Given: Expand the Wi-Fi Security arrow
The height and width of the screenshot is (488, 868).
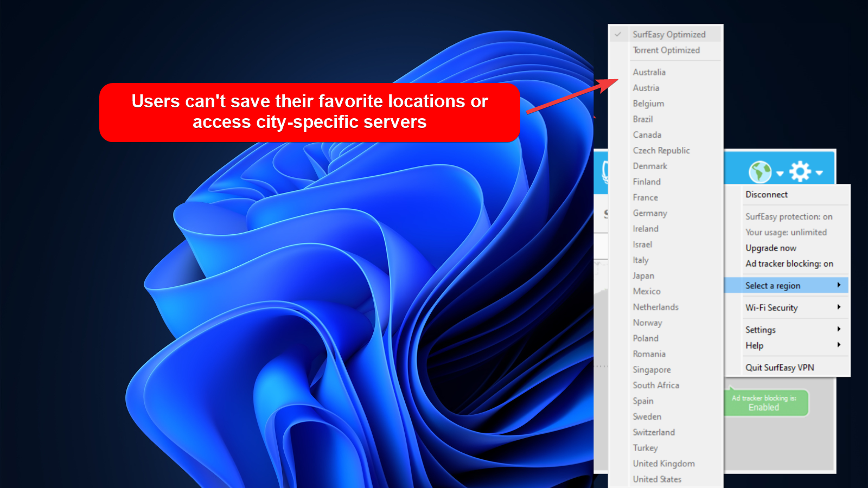Looking at the screenshot, I should click(x=839, y=307).
